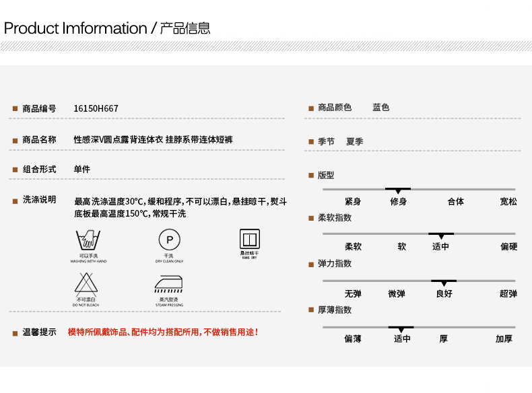Click the hang dry square icon
Viewport: 532px width, 393px height.
250,239
